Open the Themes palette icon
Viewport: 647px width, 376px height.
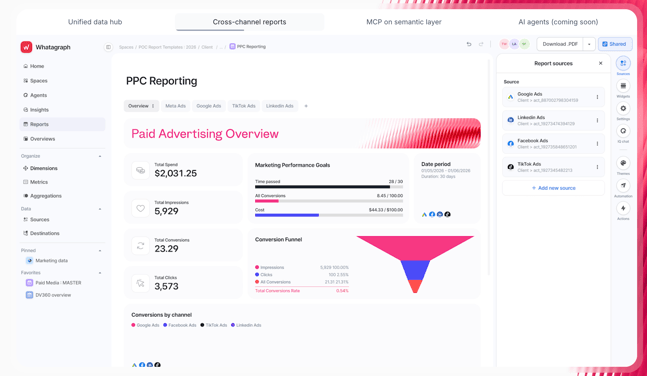click(623, 163)
